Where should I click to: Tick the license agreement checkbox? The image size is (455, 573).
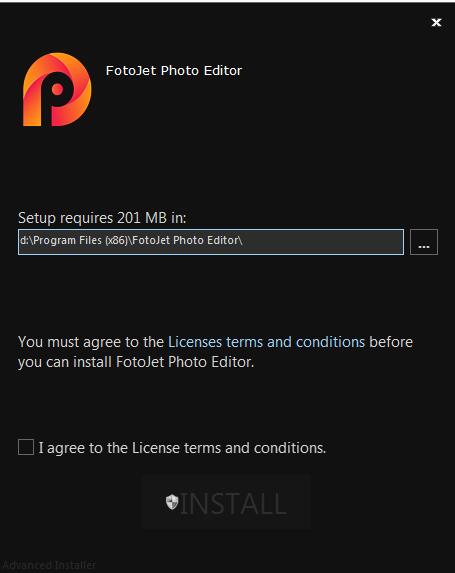[x=26, y=447]
